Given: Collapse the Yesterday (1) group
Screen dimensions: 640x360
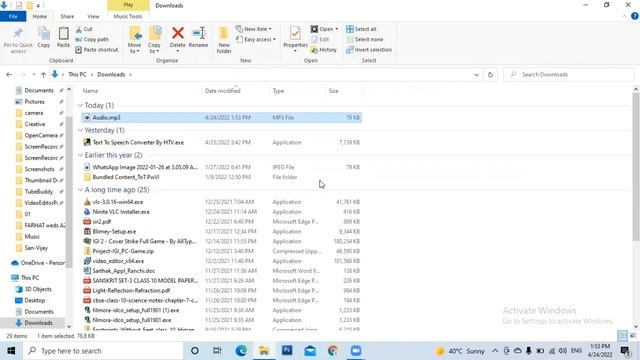Looking at the screenshot, I should pyautogui.click(x=80, y=130).
